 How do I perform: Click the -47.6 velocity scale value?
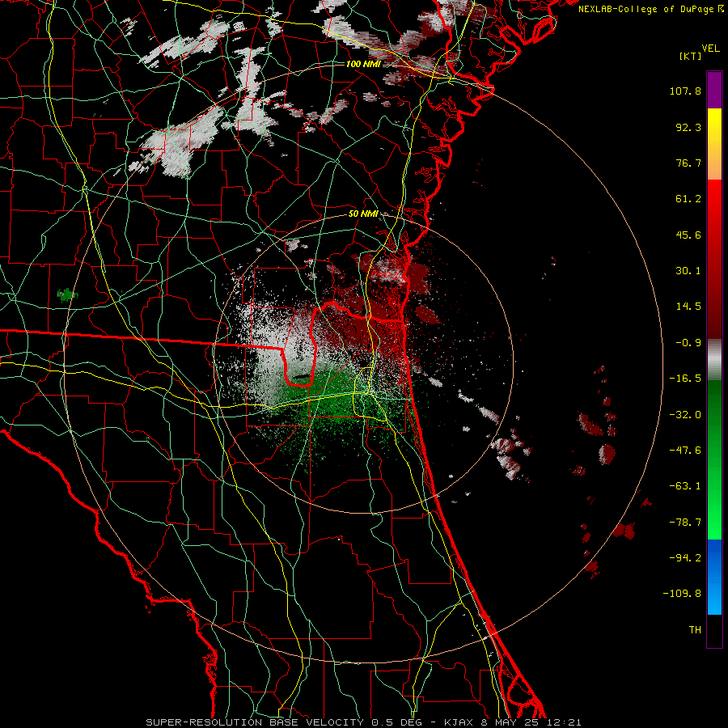point(685,451)
